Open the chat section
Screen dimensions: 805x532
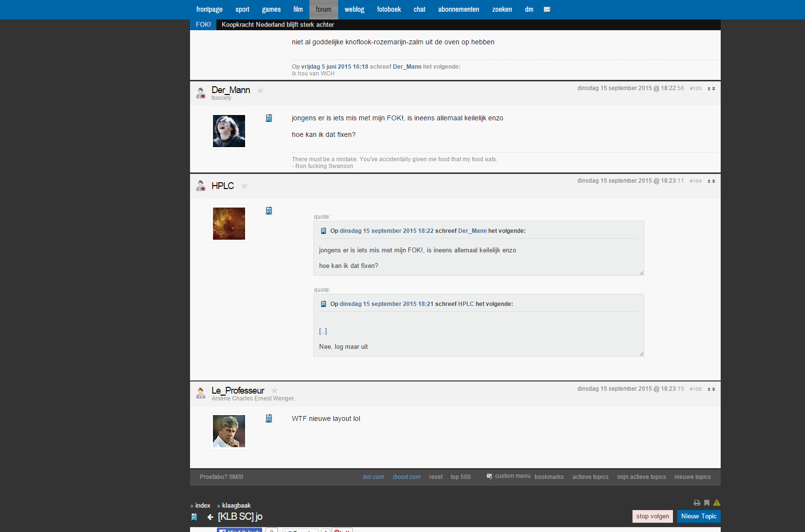420,9
